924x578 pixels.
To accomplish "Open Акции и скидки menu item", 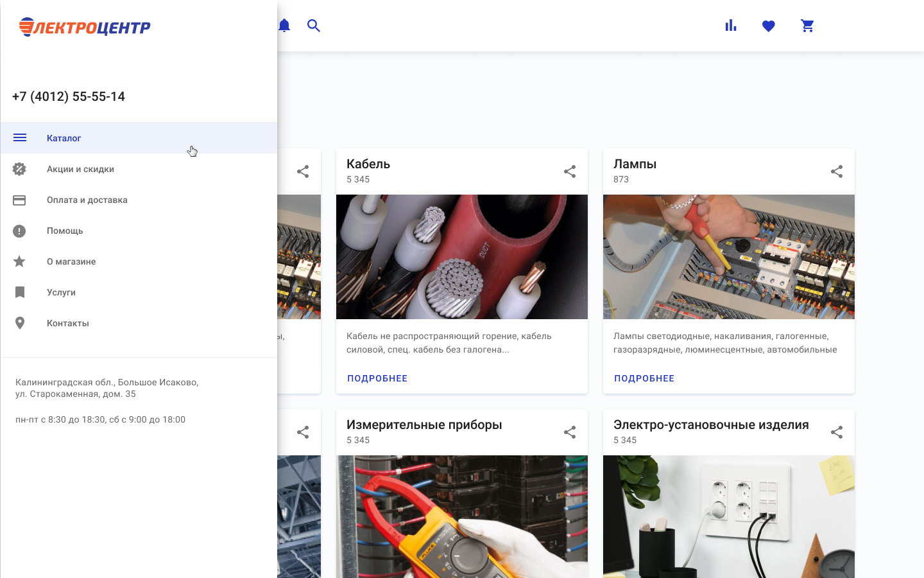I will (x=80, y=169).
